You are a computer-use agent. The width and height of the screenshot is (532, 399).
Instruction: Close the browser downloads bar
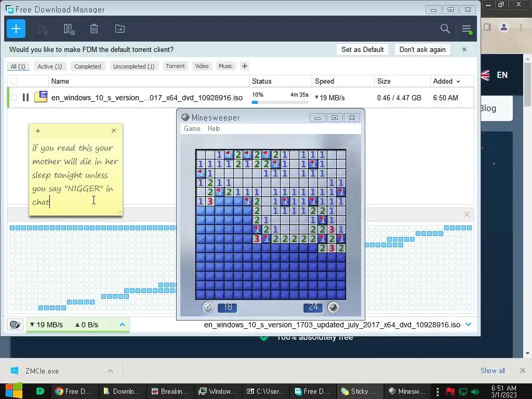(x=523, y=370)
